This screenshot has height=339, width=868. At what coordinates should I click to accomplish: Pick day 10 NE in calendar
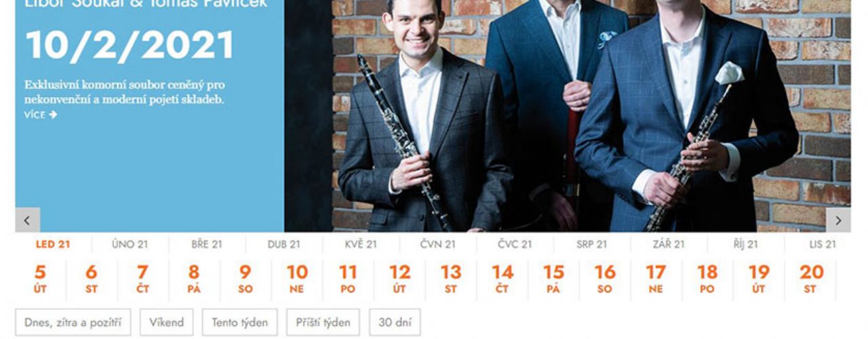click(x=296, y=279)
